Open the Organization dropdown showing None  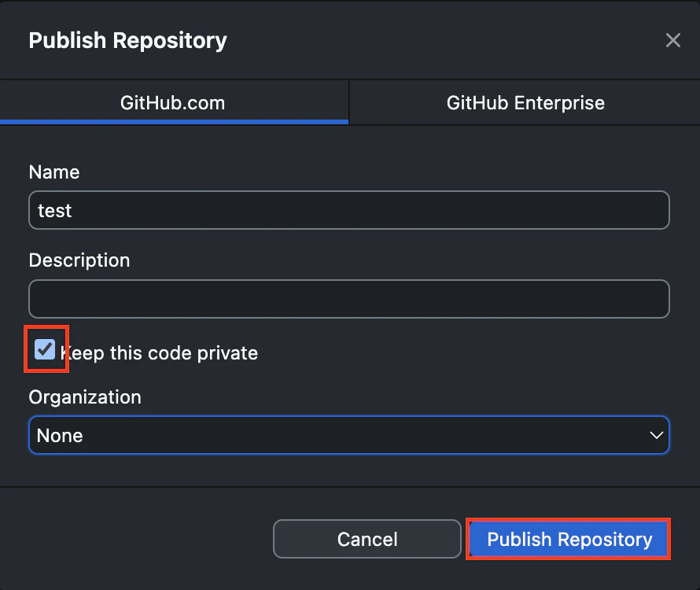click(x=349, y=435)
